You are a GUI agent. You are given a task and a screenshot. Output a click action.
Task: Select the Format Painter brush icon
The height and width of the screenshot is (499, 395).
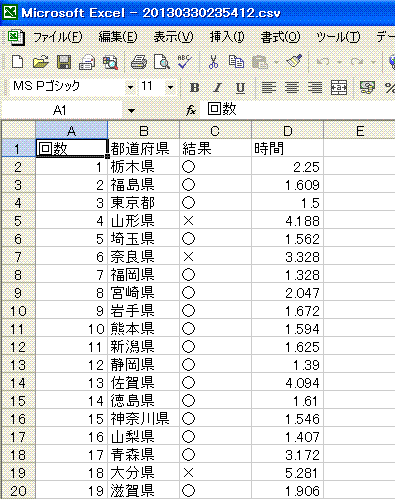click(294, 62)
